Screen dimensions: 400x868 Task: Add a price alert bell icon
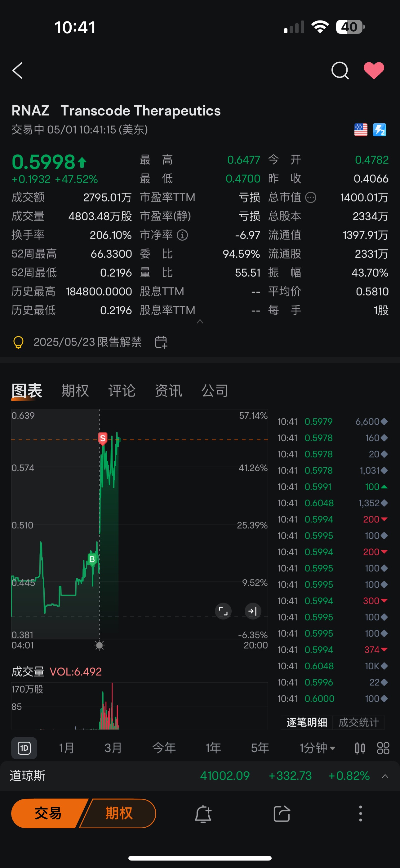coord(203,814)
